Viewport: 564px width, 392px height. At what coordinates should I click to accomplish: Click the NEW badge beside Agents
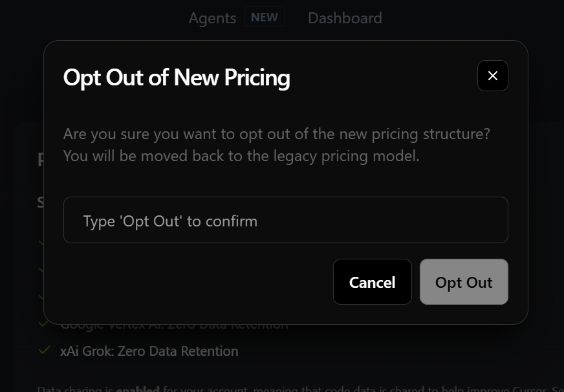(265, 17)
